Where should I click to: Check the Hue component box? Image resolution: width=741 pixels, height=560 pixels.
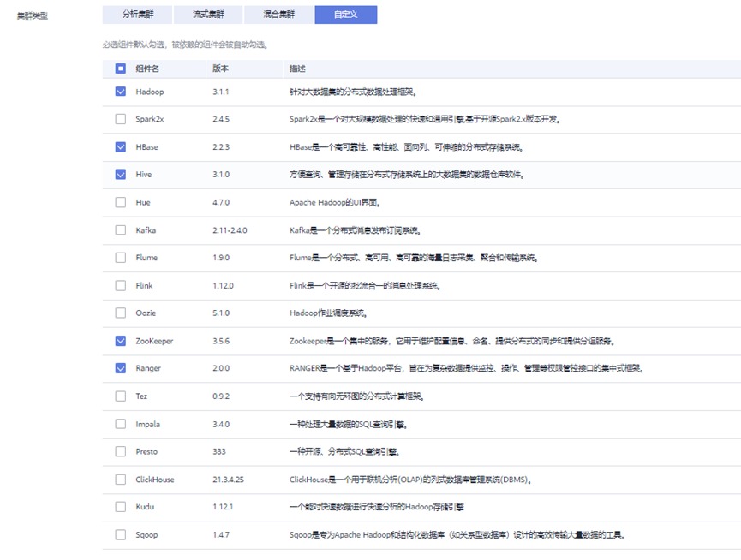click(x=121, y=203)
